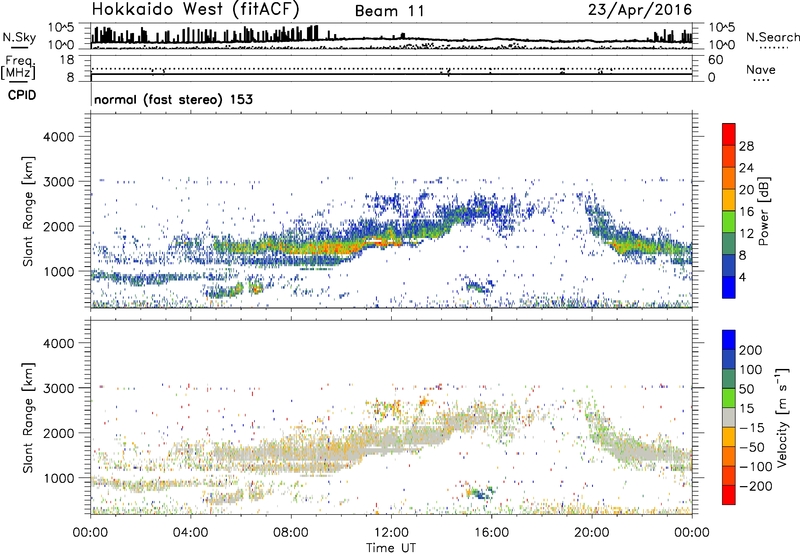
Task: Click "normal (fast stereo) 153" mode text
Action: tap(173, 99)
